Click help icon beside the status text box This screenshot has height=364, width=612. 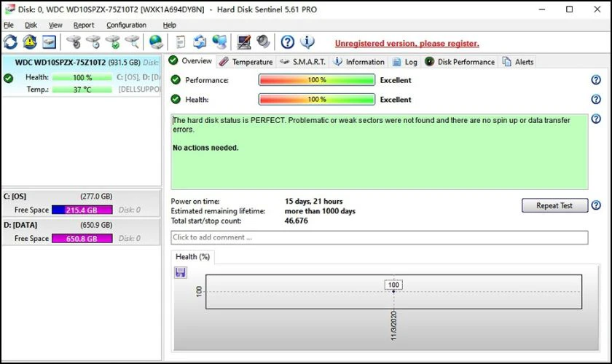(x=596, y=119)
